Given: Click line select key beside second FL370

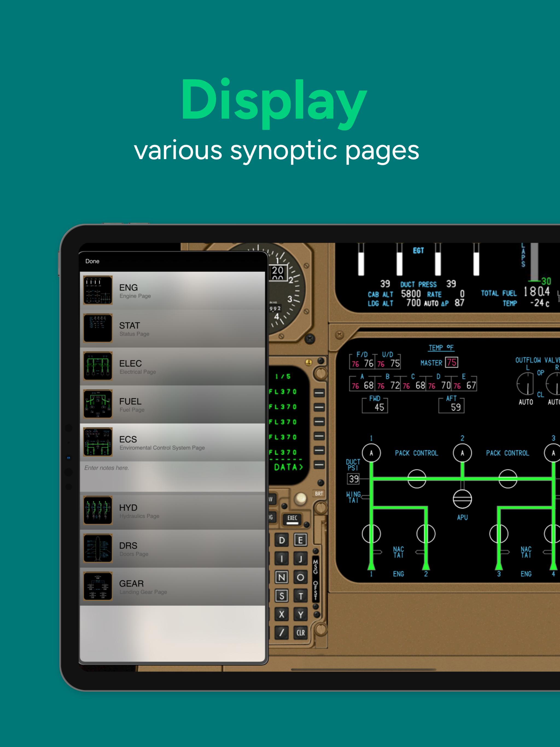Looking at the screenshot, I should pos(319,407).
